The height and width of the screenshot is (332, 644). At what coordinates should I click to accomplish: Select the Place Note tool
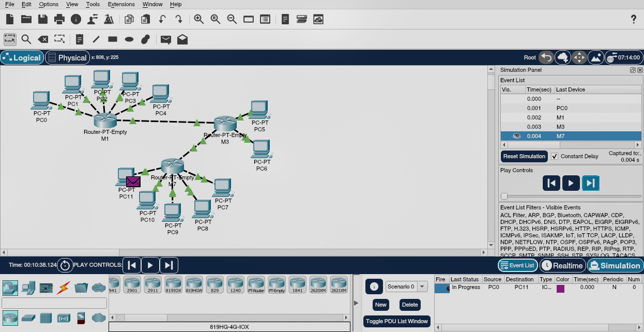click(79, 39)
